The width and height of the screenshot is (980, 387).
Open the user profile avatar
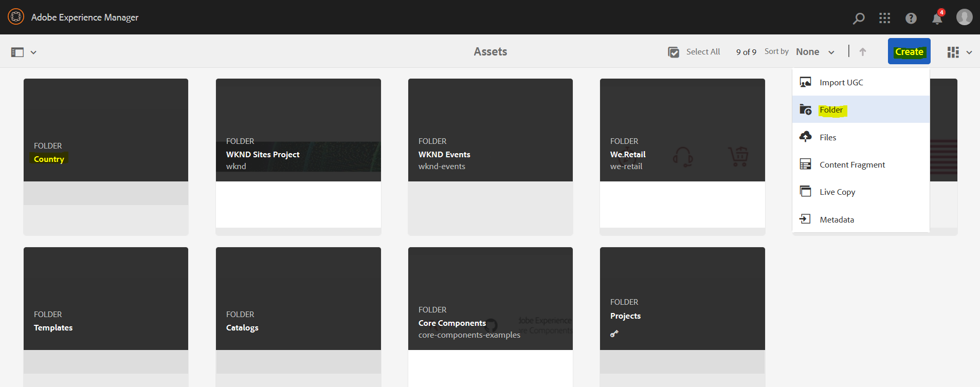[964, 17]
